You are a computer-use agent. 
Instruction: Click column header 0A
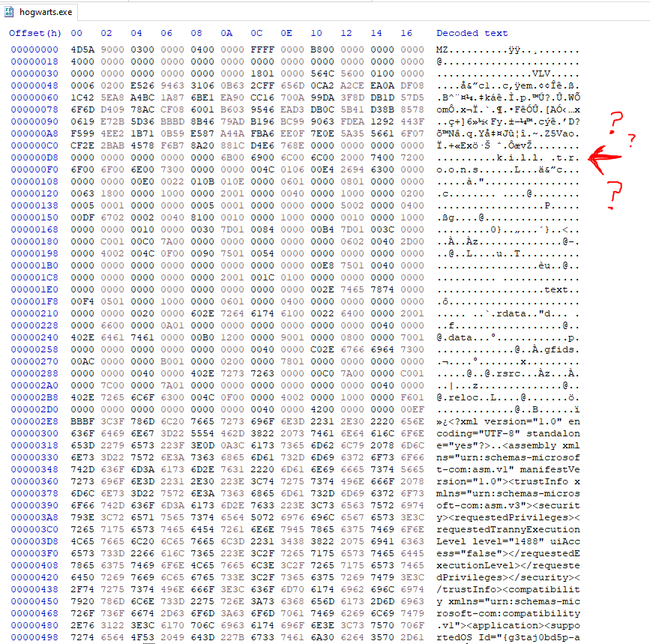226,33
